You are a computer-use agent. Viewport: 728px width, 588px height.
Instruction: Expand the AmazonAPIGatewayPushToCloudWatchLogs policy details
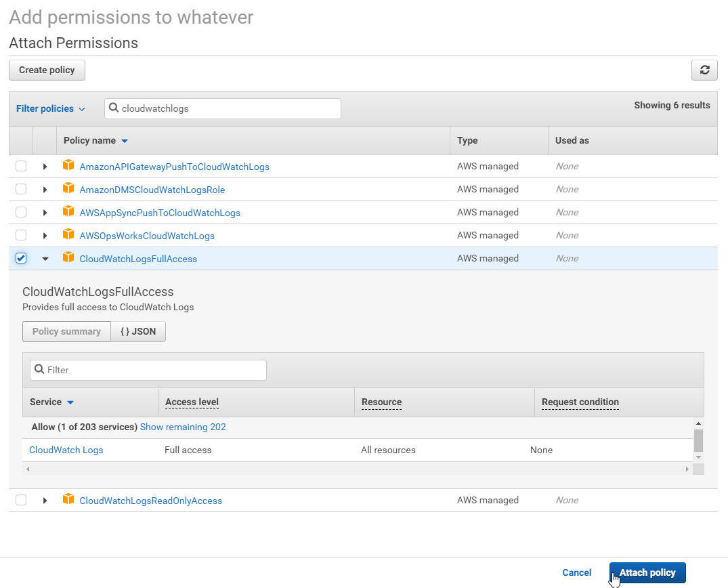45,166
